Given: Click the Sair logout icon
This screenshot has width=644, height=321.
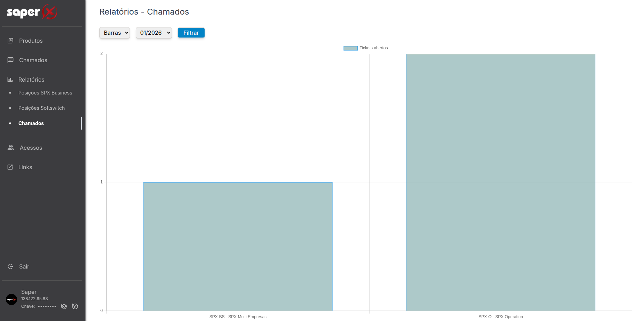Looking at the screenshot, I should click(10, 266).
